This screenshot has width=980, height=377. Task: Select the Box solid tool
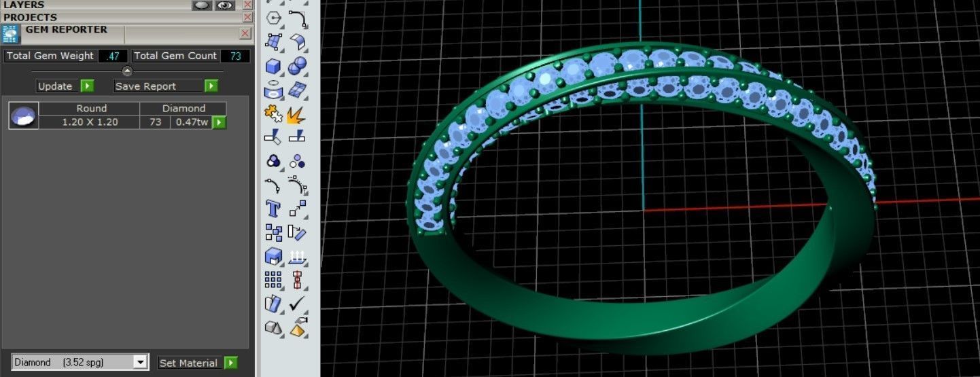(x=273, y=67)
